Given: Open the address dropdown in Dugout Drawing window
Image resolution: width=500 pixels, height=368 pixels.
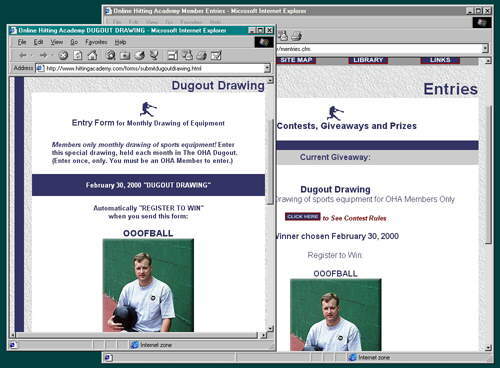Looking at the screenshot, I should pos(267,68).
